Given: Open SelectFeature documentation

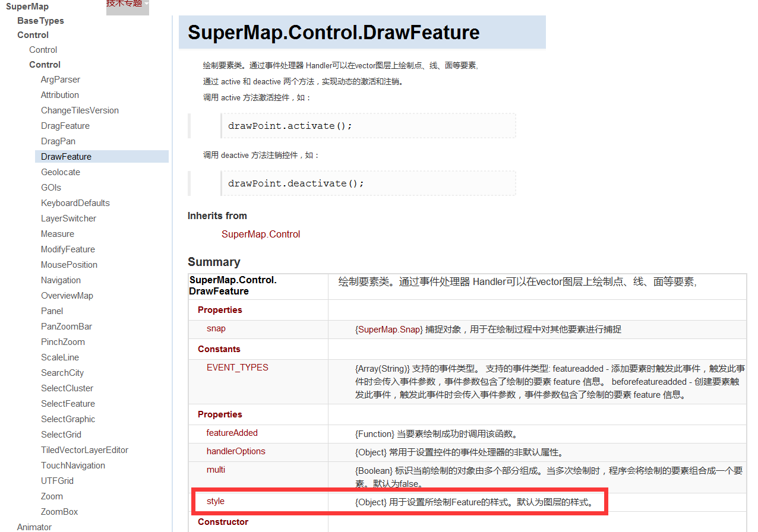Looking at the screenshot, I should pyautogui.click(x=68, y=404).
